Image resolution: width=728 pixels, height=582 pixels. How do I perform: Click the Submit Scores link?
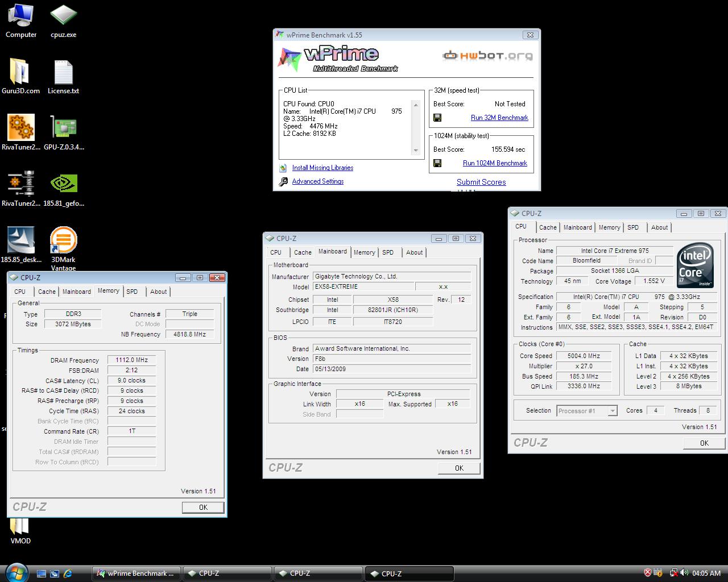coord(481,182)
